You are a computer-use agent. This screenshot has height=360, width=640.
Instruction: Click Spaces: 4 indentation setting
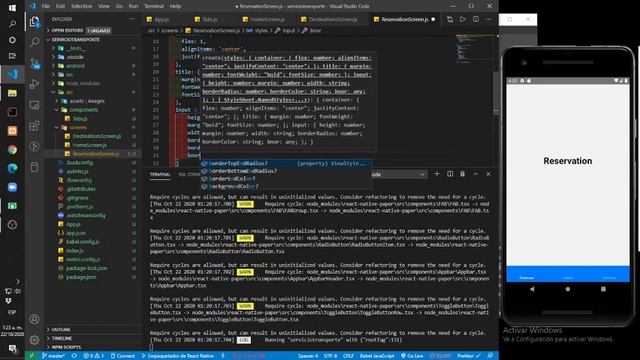tap(308, 356)
